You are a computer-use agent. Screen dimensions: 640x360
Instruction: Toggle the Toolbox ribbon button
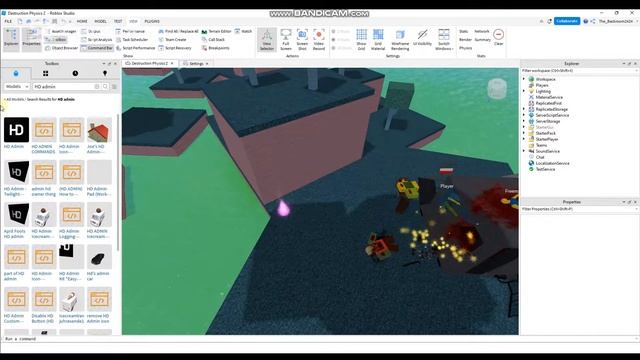click(x=56, y=40)
